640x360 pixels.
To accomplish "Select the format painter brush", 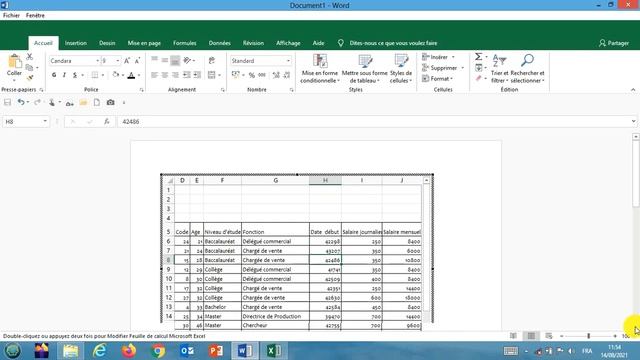I will click(x=29, y=78).
